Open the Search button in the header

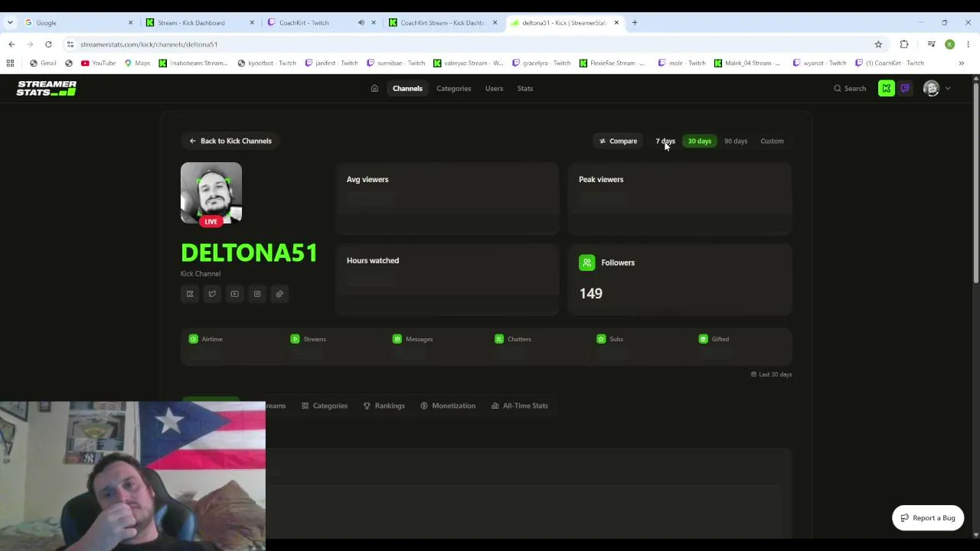(x=850, y=89)
